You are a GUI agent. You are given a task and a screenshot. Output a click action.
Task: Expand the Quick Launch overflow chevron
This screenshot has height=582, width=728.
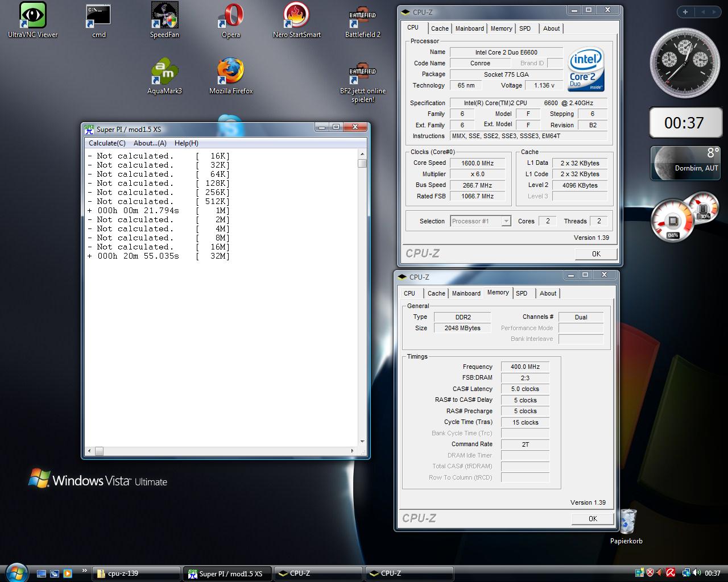tap(85, 570)
